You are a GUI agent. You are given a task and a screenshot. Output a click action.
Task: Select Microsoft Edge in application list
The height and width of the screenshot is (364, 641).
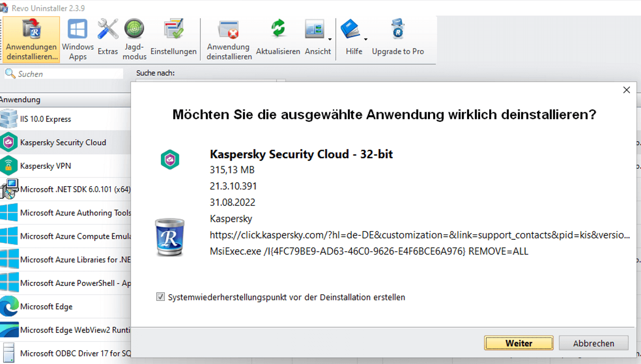[46, 306]
